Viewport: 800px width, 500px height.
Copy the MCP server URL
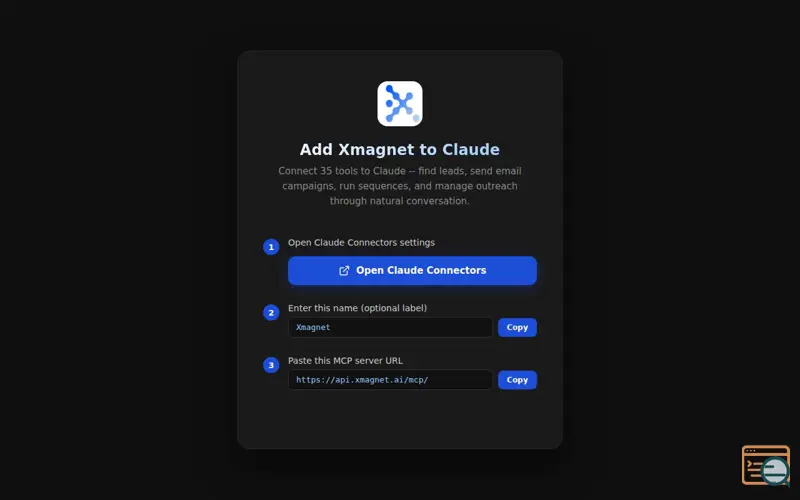(x=517, y=380)
